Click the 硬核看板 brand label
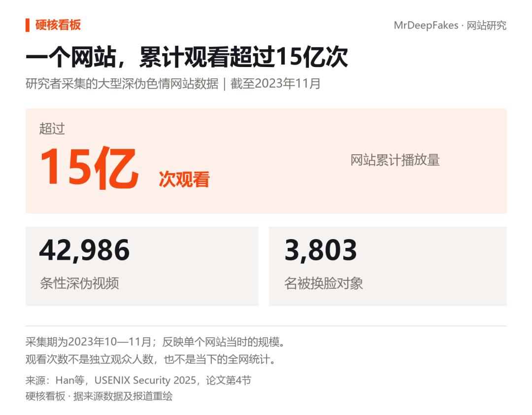Image resolution: width=532 pixels, height=415 pixels. (58, 25)
